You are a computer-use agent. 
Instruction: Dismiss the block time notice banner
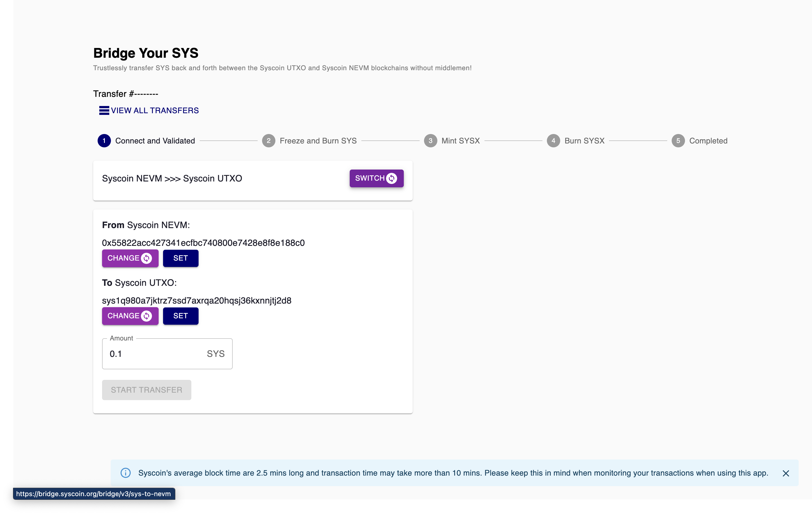click(x=786, y=473)
